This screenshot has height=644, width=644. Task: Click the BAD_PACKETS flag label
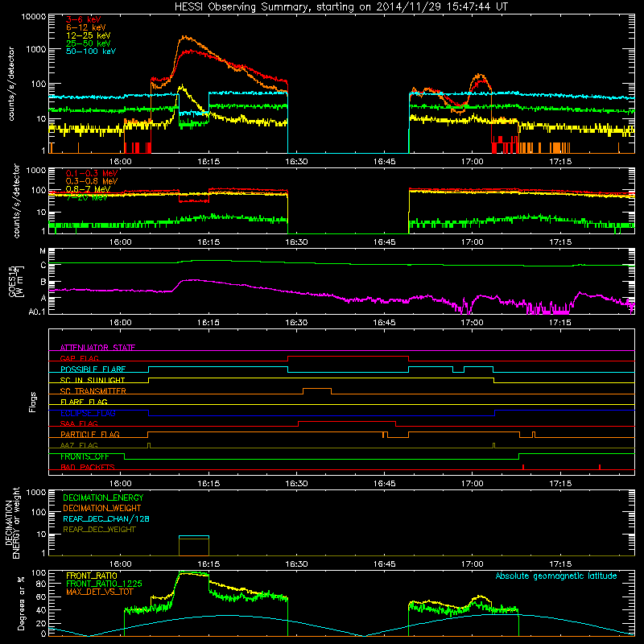point(88,467)
